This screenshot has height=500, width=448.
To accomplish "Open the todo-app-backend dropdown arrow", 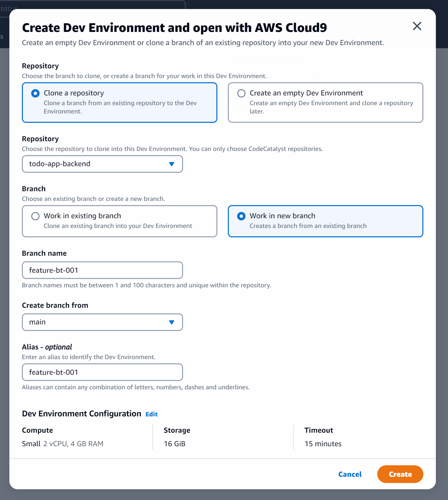I will pos(171,164).
